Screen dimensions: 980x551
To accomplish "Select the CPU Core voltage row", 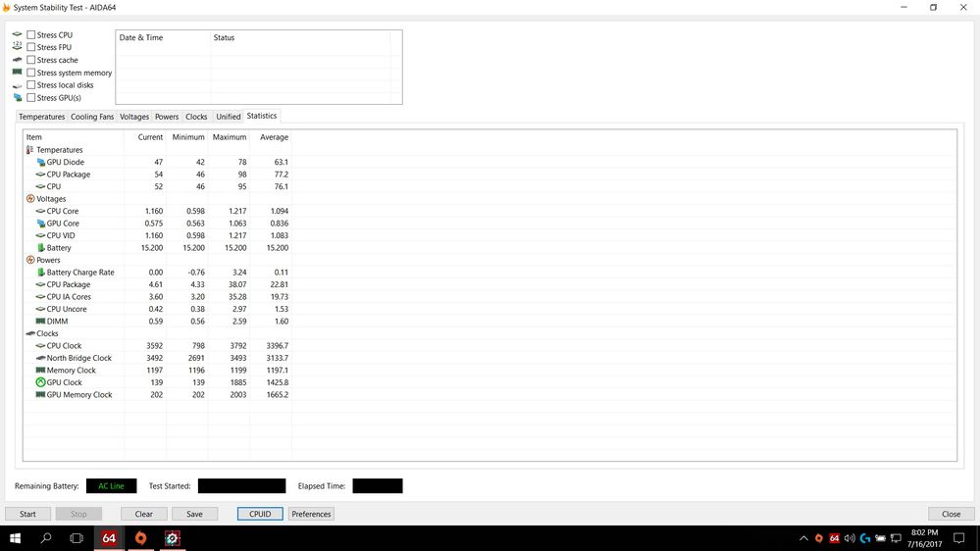I will (158, 211).
